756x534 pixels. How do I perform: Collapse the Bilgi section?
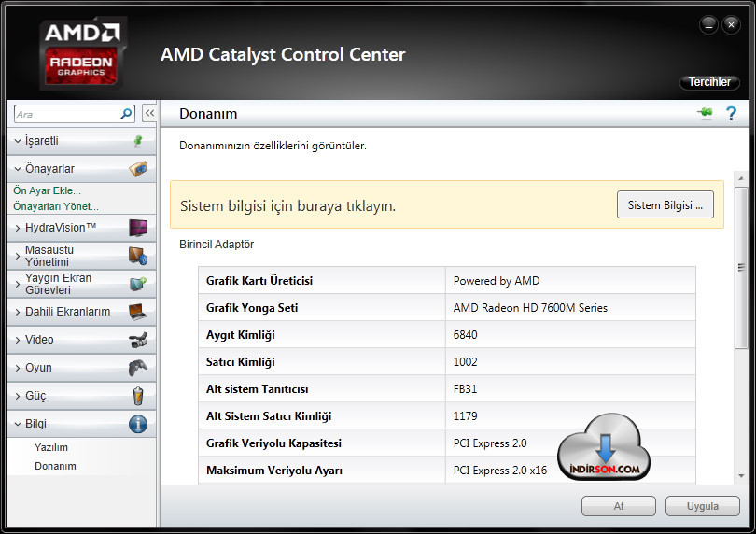pyautogui.click(x=18, y=424)
